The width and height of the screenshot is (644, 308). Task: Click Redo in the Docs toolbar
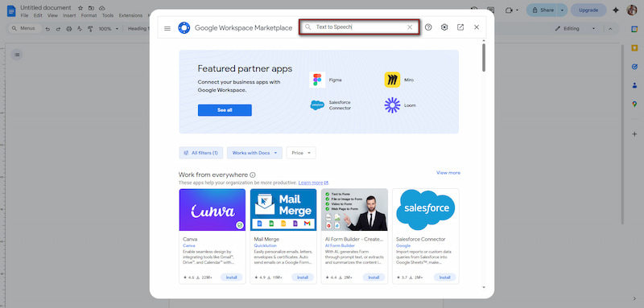pyautogui.click(x=58, y=29)
